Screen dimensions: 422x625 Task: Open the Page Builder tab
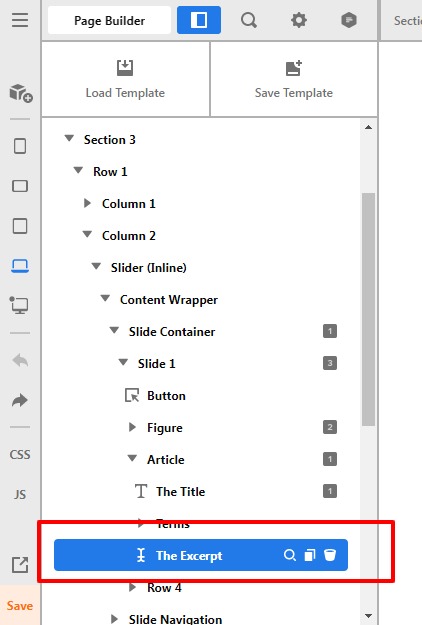(109, 20)
